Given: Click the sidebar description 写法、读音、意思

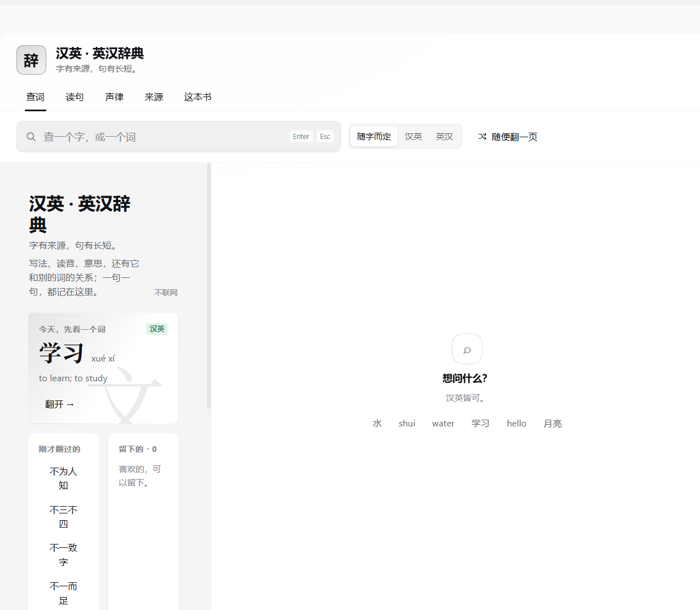Looking at the screenshot, I should click(x=84, y=278).
